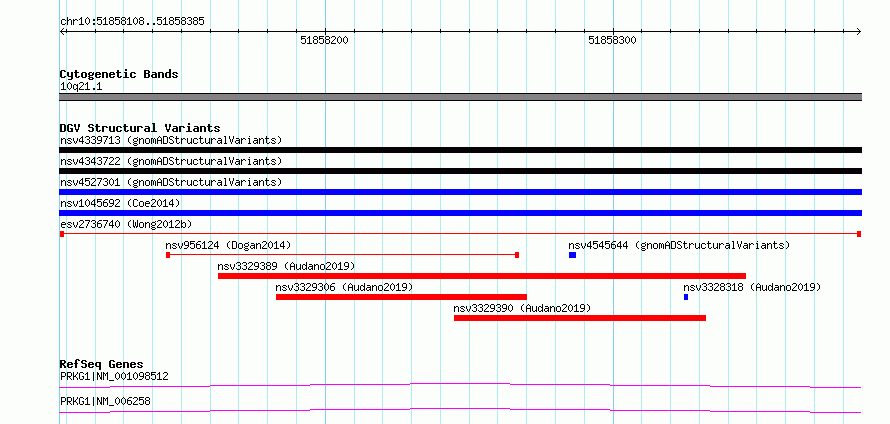The width and height of the screenshot is (890, 424).
Task: Select the red nsv3329306 variant bar
Action: 401,297
